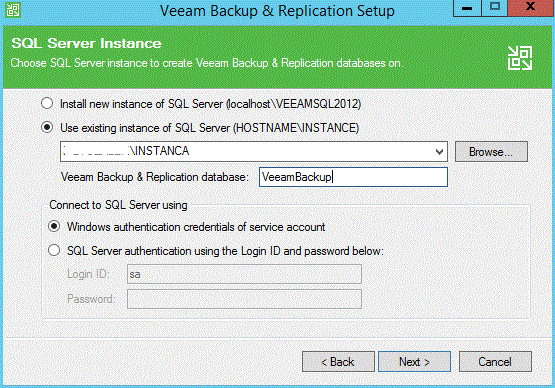
Task: Click the 'Password:' label
Action: (x=90, y=299)
